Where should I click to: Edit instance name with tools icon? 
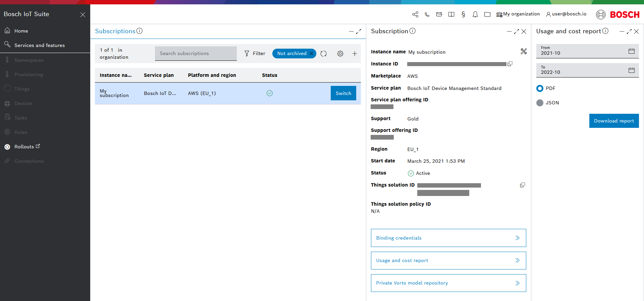(524, 51)
